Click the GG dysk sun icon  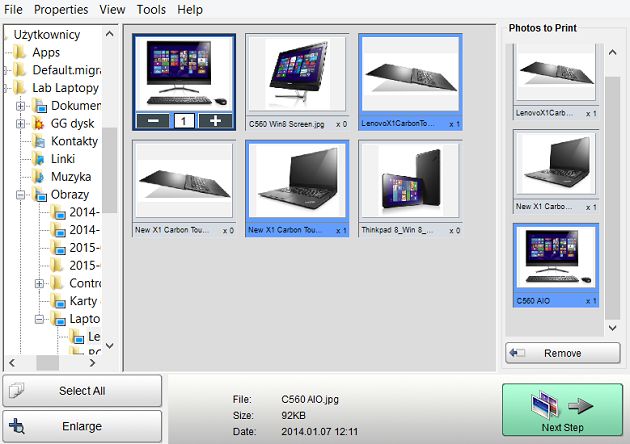click(x=39, y=123)
